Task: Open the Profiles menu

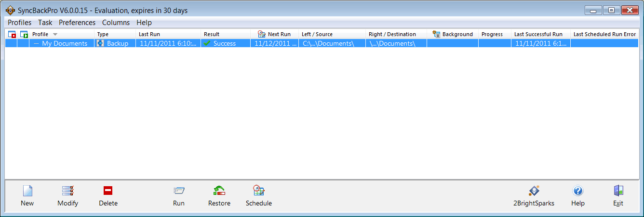Action: tap(19, 23)
